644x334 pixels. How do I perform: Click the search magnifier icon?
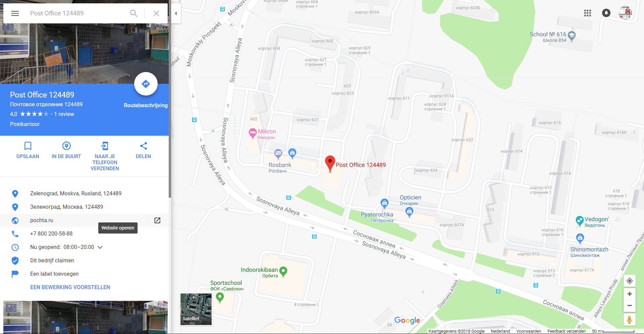tap(133, 13)
